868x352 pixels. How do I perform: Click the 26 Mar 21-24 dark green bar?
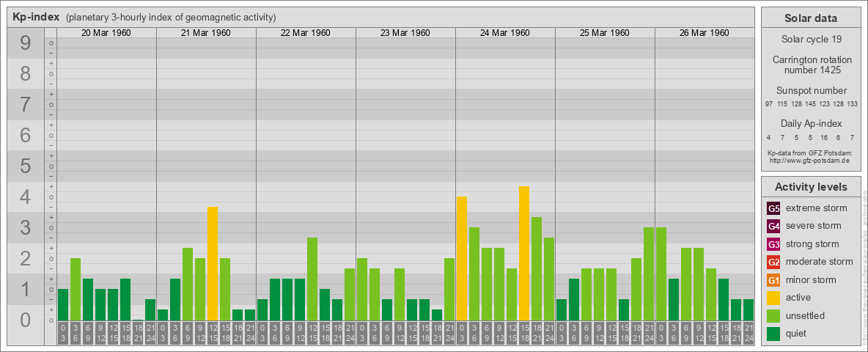point(749,310)
